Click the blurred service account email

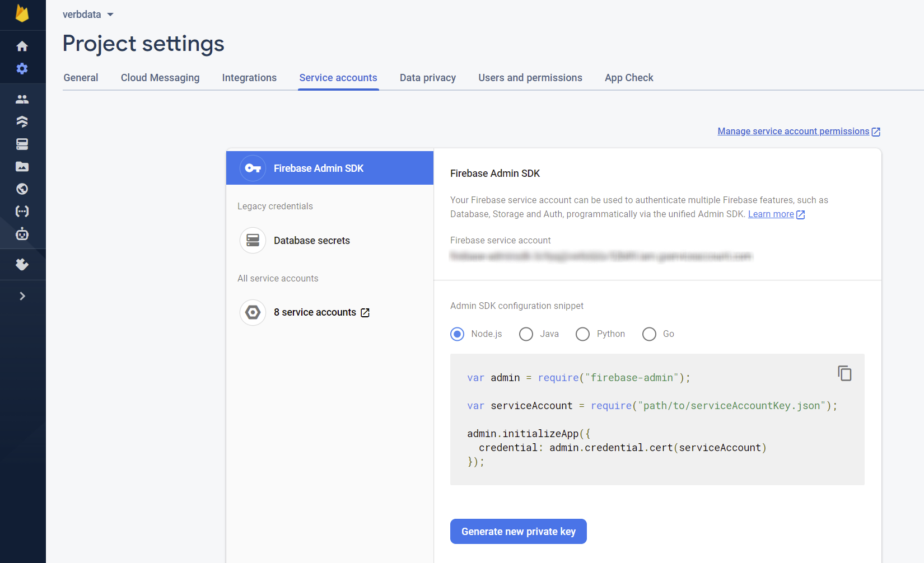pyautogui.click(x=601, y=256)
